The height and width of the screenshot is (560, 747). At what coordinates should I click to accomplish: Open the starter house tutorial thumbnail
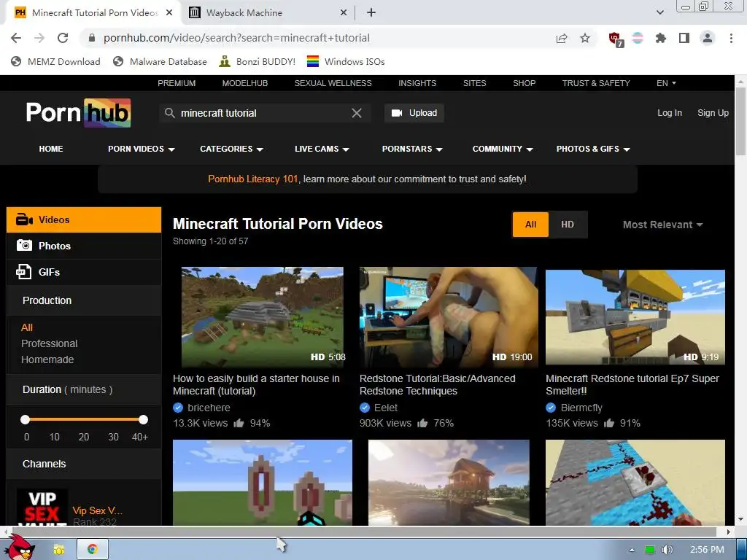pos(262,317)
